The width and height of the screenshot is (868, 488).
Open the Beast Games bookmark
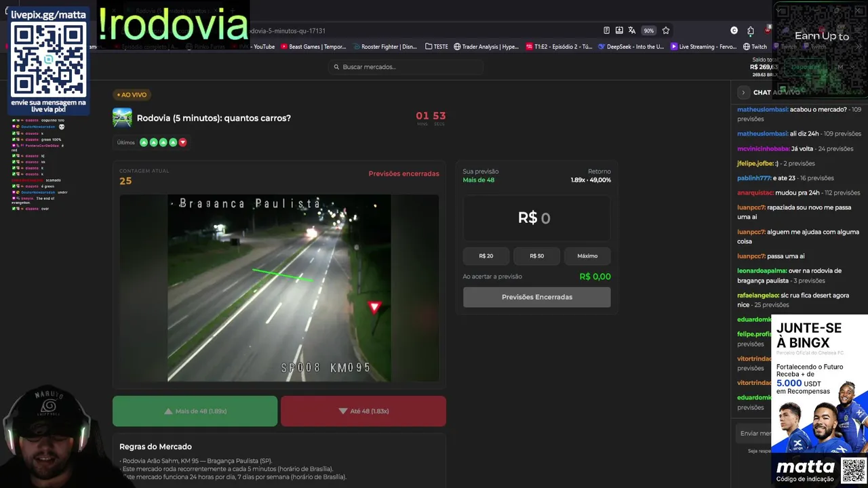point(313,47)
